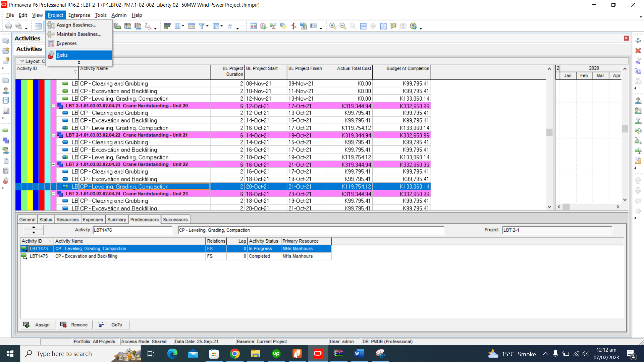The width and height of the screenshot is (644, 362).
Task: Toggle visibility of LBT1473 activity row
Action: click(24, 248)
